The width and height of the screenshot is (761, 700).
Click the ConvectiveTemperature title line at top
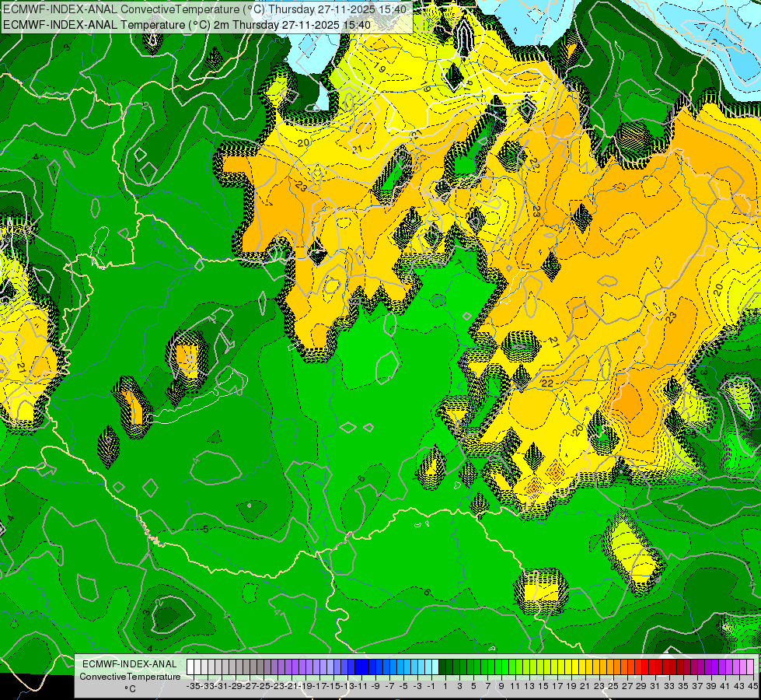click(204, 9)
